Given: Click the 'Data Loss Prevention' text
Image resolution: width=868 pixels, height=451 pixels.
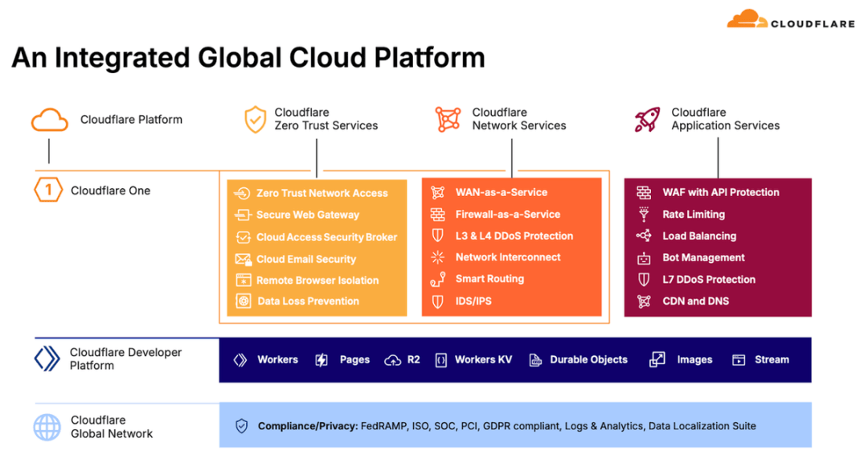Looking at the screenshot, I should pos(309,301).
